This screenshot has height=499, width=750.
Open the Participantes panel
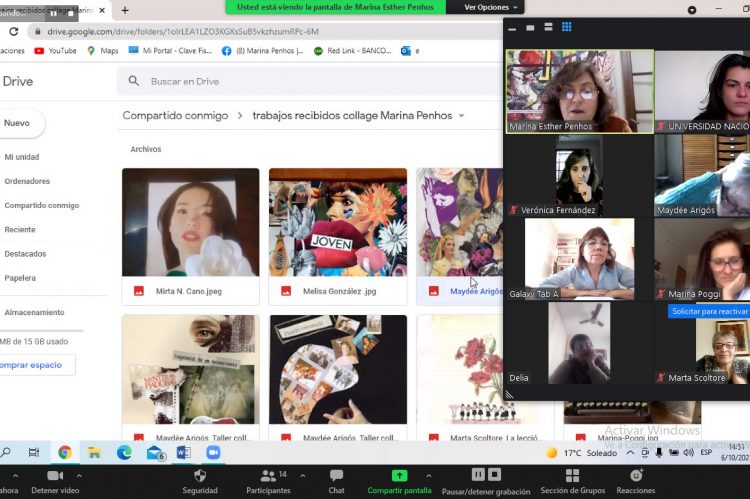point(268,476)
